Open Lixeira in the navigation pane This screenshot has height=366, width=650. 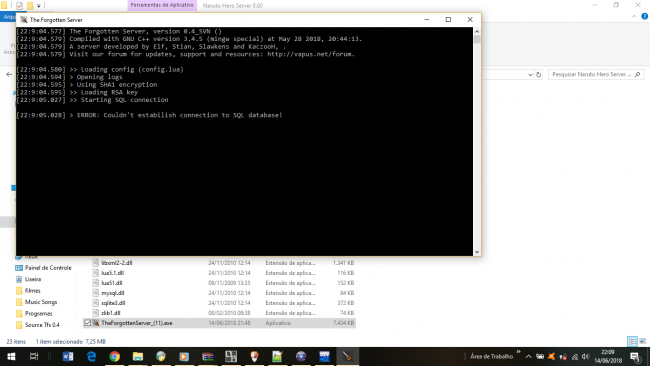pos(33,279)
